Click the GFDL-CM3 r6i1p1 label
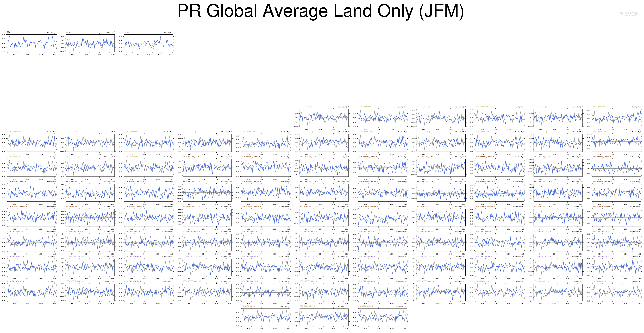Screen dimensions: 644x333 click(599, 107)
